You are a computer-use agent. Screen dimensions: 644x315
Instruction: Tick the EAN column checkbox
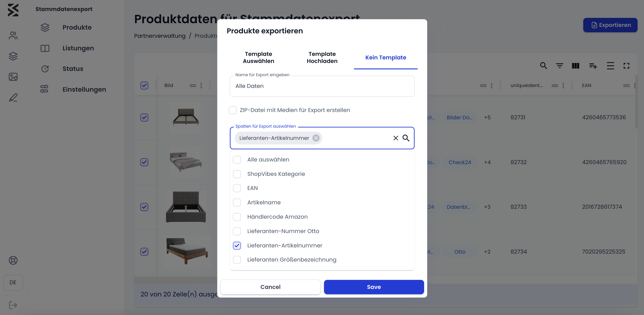tap(237, 188)
